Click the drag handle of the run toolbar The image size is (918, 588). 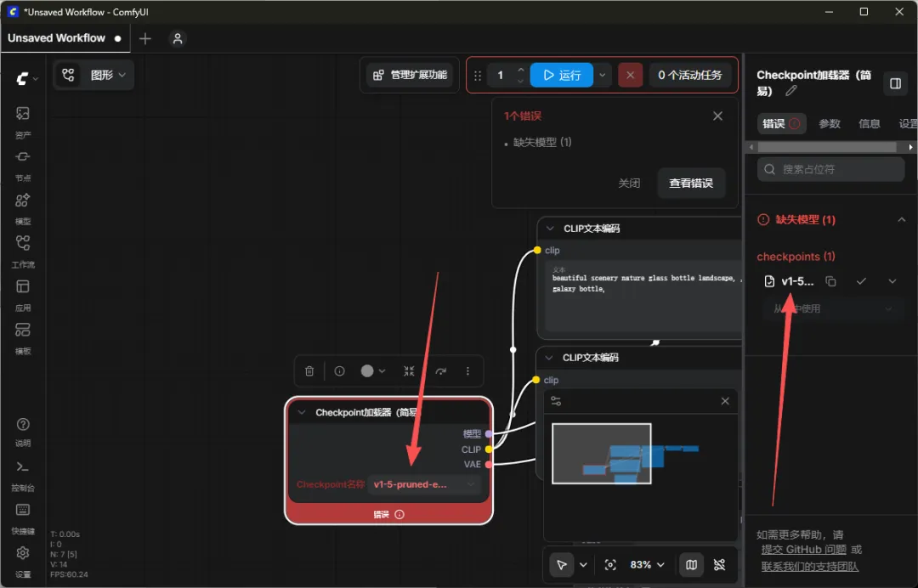(x=478, y=76)
